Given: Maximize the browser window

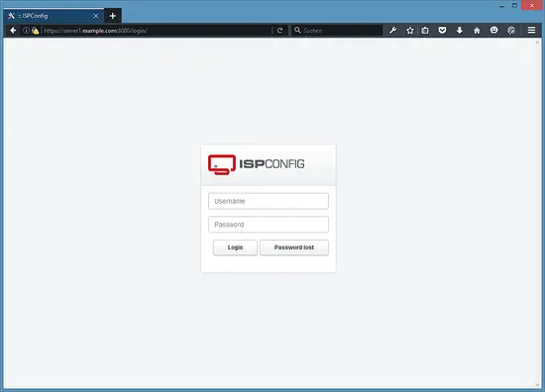Looking at the screenshot, I should click(514, 5).
